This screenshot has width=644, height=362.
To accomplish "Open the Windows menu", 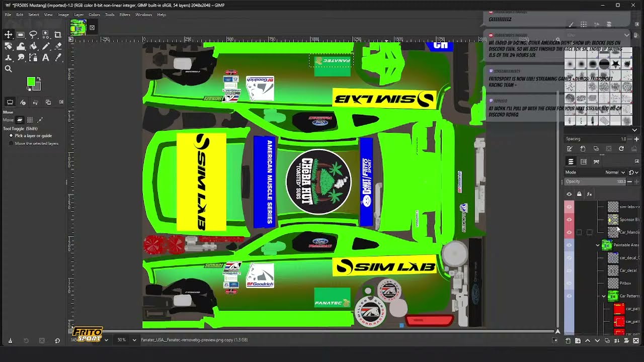I will click(x=143, y=15).
